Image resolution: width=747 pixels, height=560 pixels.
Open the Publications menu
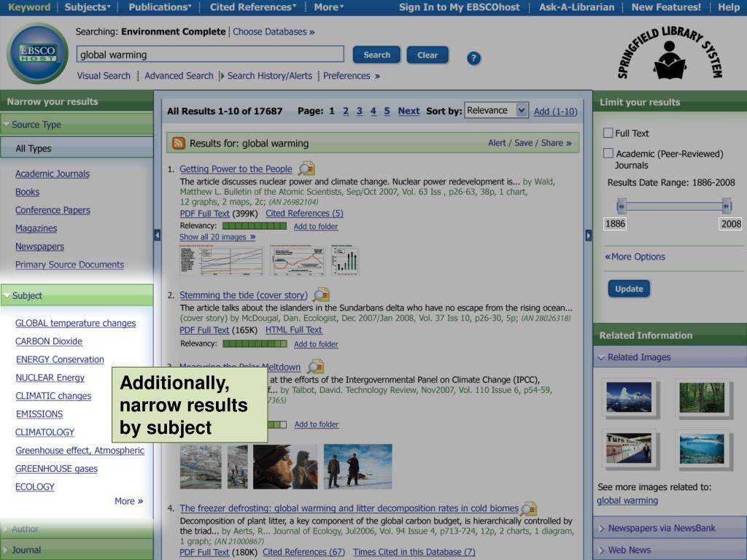pos(160,7)
